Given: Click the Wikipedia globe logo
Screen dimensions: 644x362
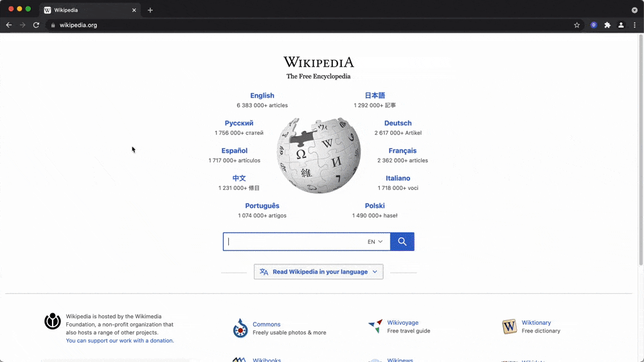Looking at the screenshot, I should 318,155.
